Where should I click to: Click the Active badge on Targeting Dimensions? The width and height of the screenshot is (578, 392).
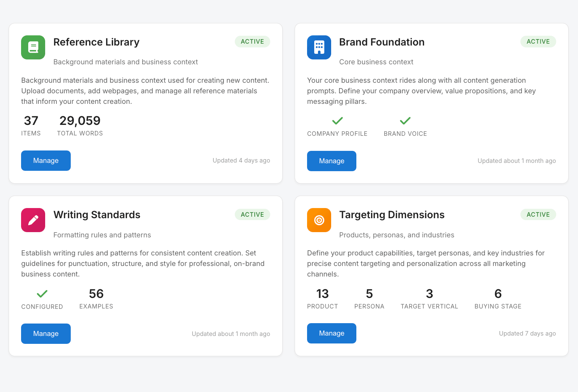coord(538,214)
